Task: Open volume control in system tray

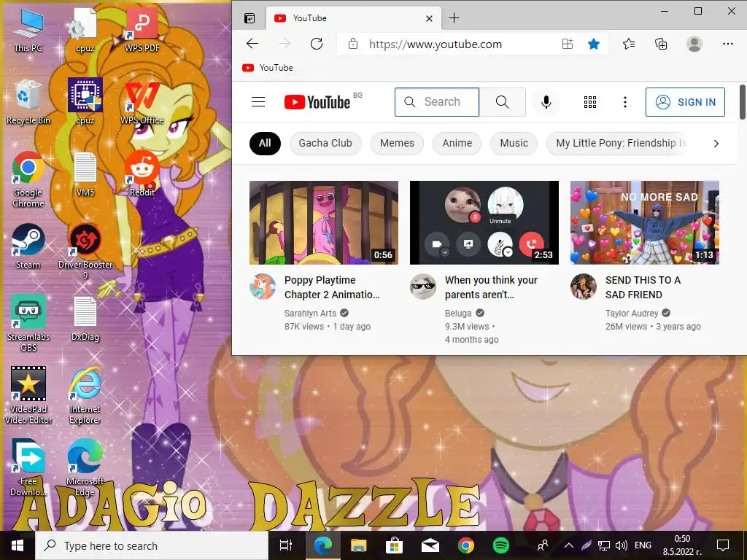Action: coord(621,545)
